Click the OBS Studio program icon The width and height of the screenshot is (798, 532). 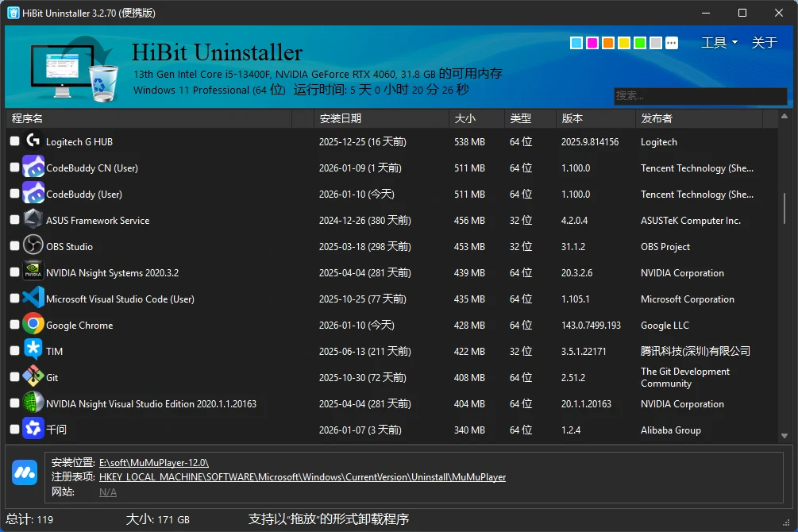(x=33, y=246)
